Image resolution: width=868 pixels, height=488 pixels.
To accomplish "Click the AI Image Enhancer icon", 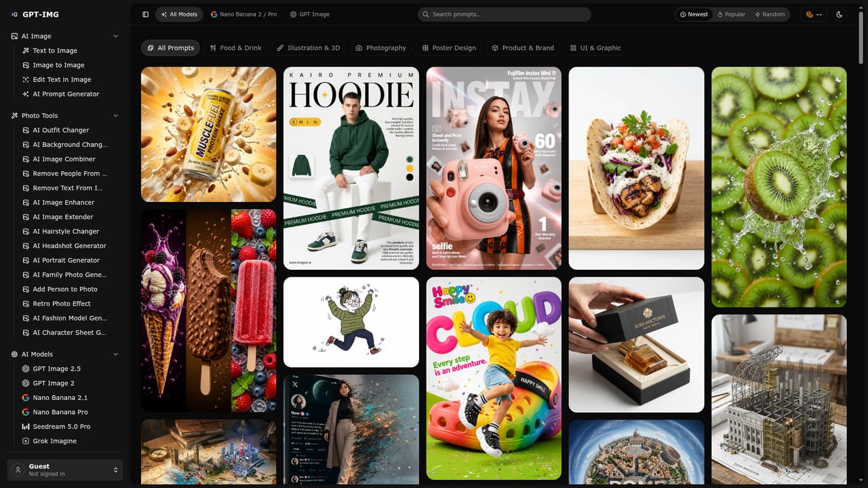I will pyautogui.click(x=26, y=202).
